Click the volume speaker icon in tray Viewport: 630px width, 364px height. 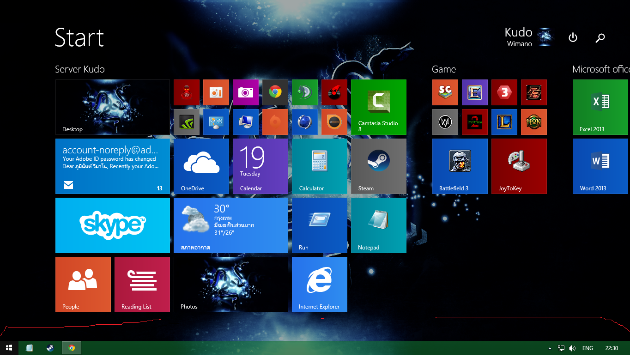tap(573, 348)
